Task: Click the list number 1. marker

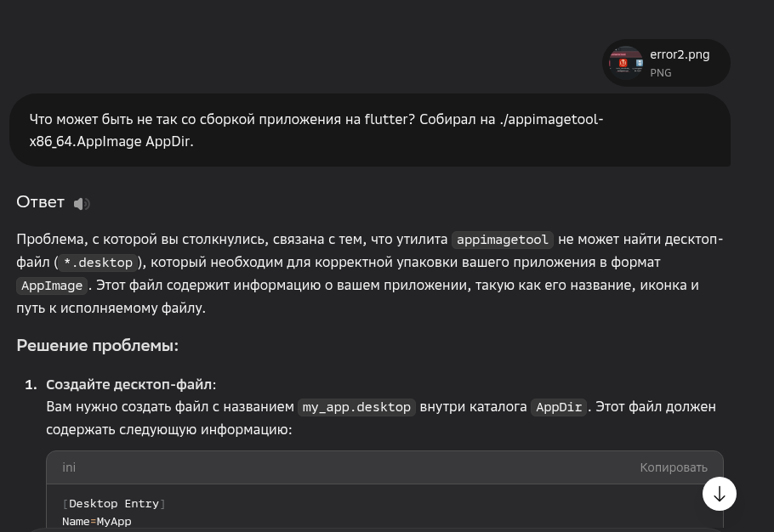Action: (31, 384)
